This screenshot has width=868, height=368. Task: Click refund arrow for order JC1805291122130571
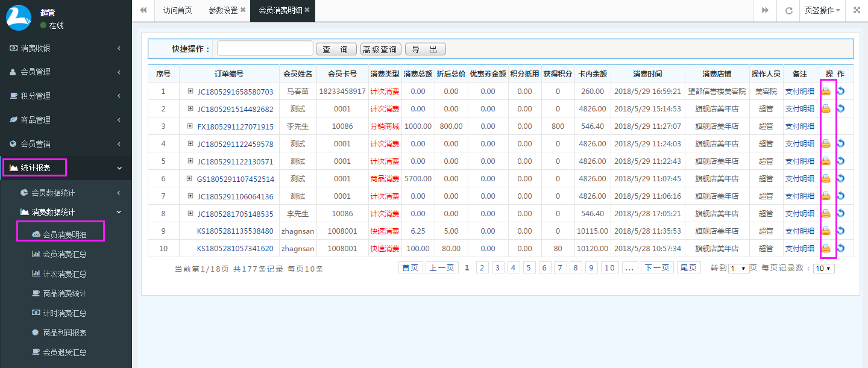(841, 161)
